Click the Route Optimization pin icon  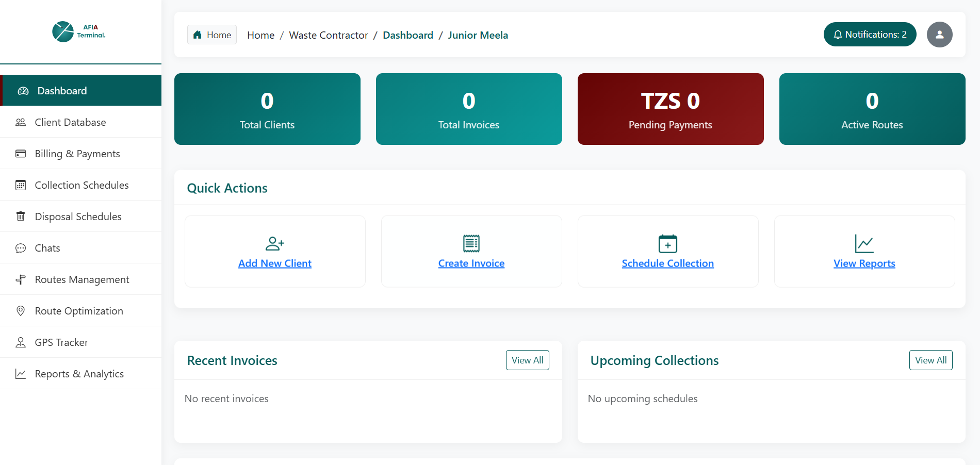[x=21, y=310]
